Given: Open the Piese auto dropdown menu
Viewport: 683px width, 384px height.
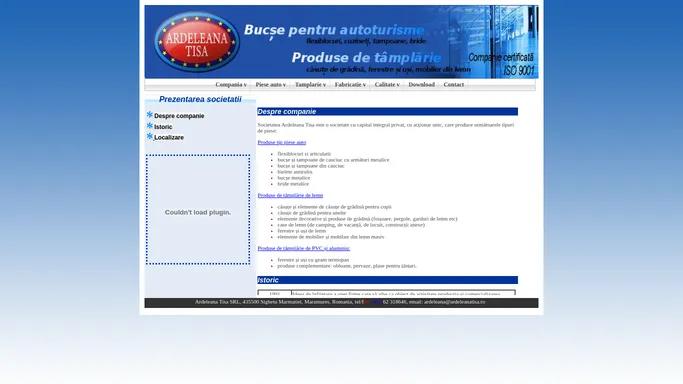Looking at the screenshot, I should tap(270, 84).
